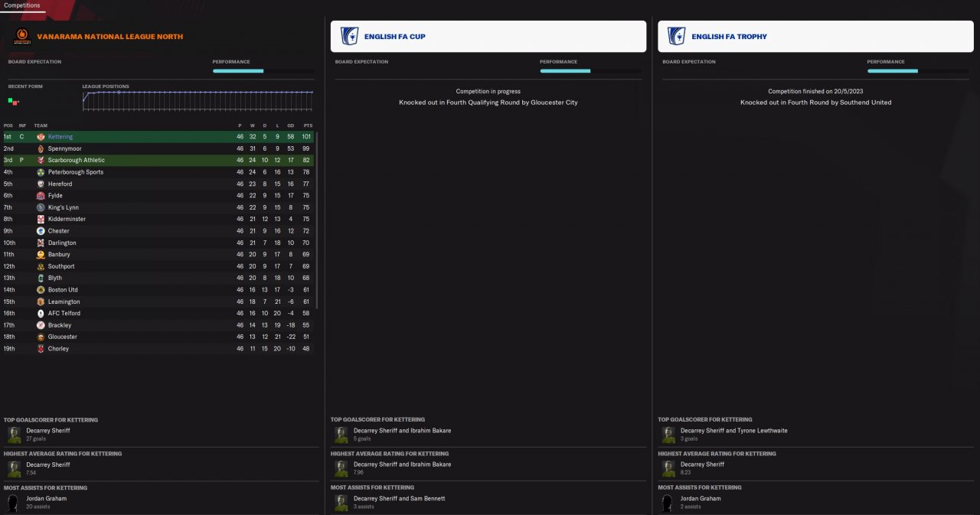Click the King's Lynn club badge
Image resolution: width=980 pixels, height=515 pixels.
coord(41,207)
